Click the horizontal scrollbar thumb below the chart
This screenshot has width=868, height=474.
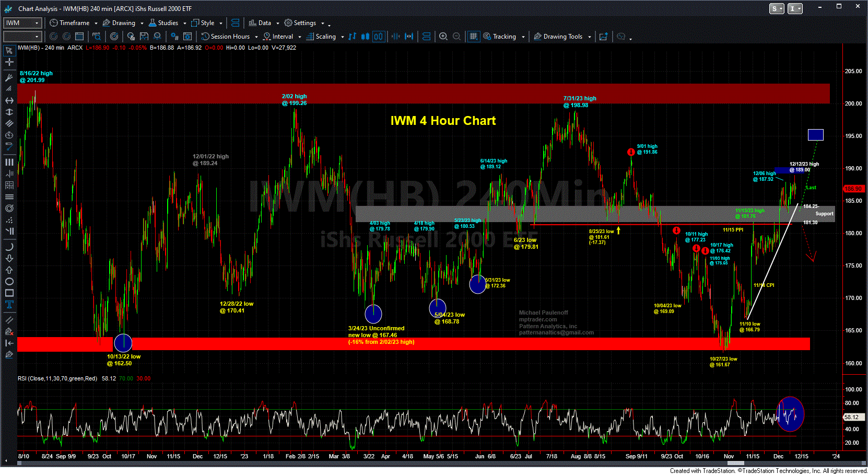736,463
